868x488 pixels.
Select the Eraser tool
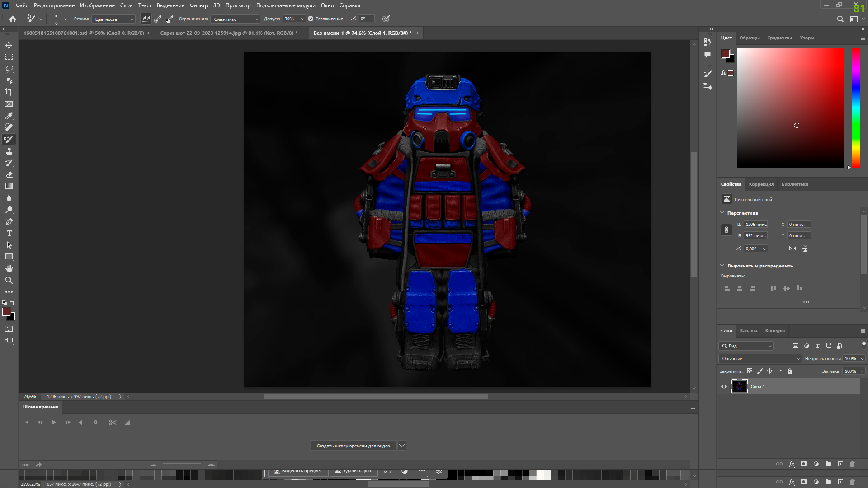coord(9,175)
